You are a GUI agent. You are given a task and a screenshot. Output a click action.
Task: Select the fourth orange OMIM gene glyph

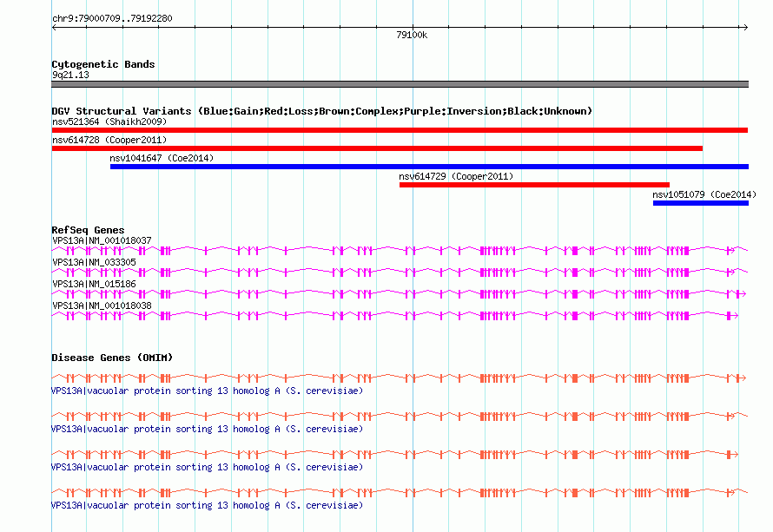point(400,493)
